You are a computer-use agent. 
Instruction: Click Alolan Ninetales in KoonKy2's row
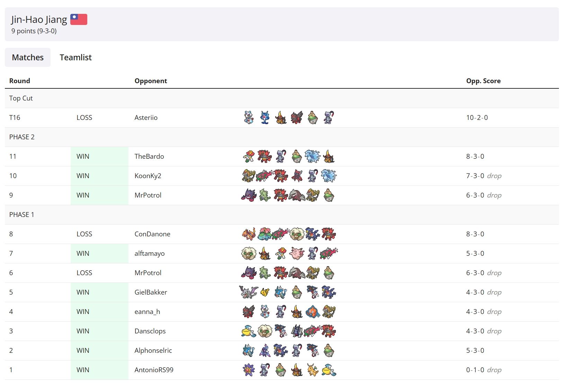(328, 176)
